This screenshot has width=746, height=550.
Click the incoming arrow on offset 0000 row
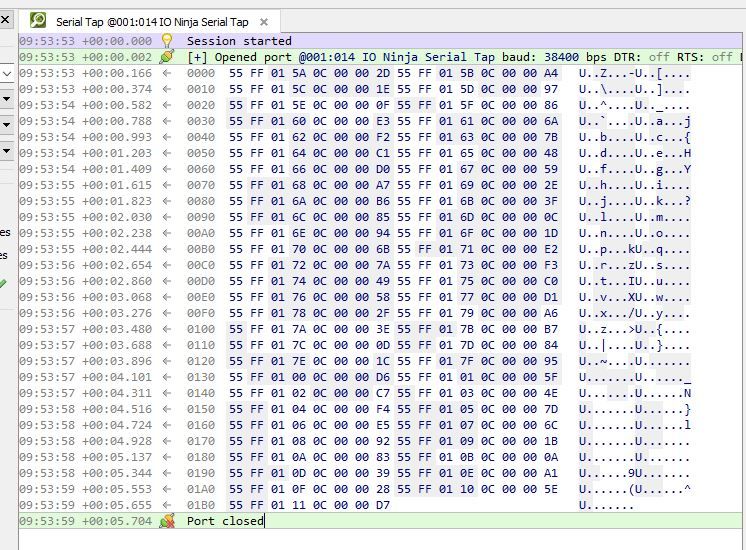[x=167, y=73]
